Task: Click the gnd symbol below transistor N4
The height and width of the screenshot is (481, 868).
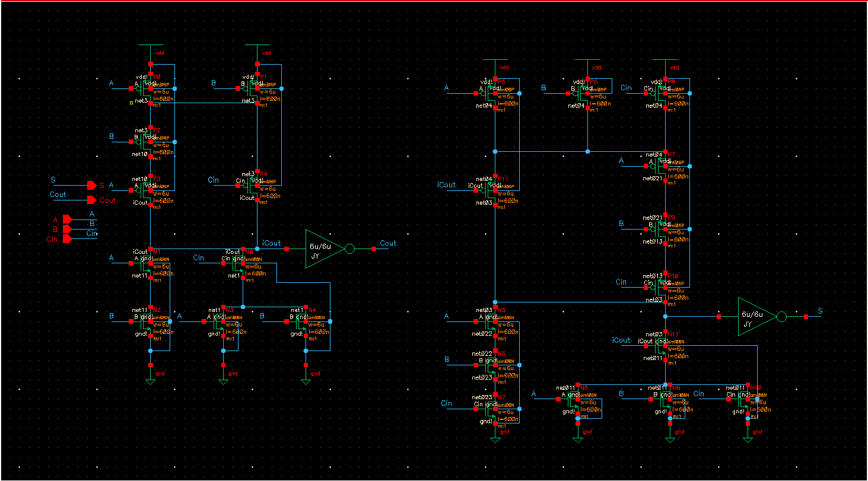Action: (306, 380)
